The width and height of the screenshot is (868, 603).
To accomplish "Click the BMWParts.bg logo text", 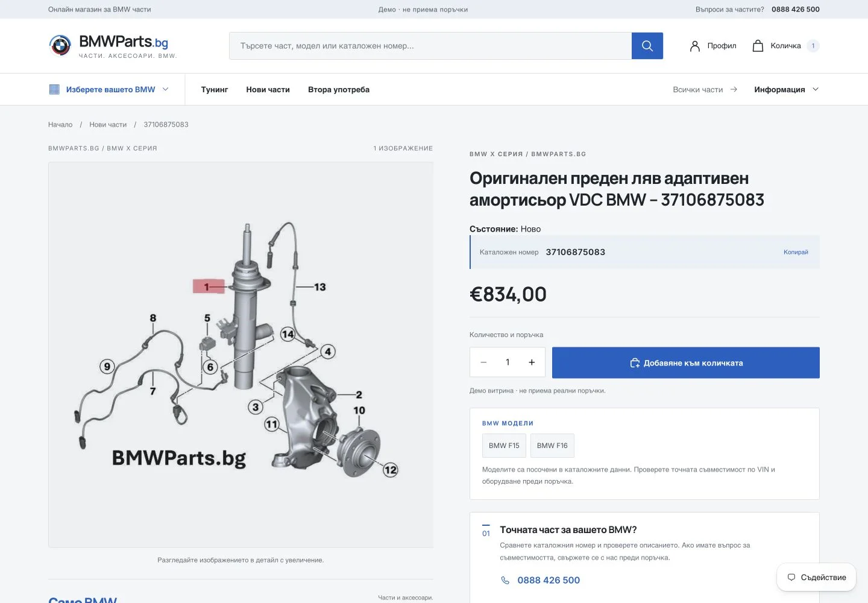I will [124, 42].
